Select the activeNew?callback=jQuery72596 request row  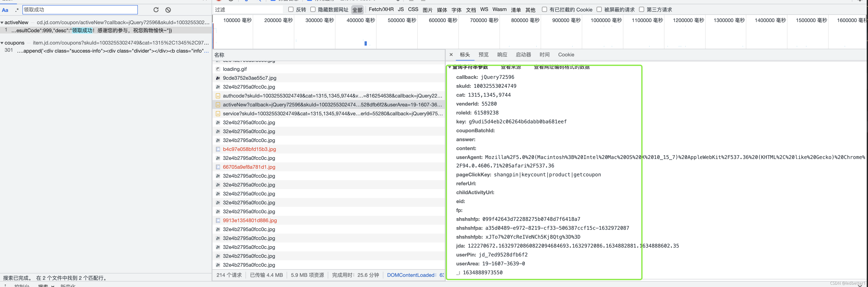[x=329, y=105]
